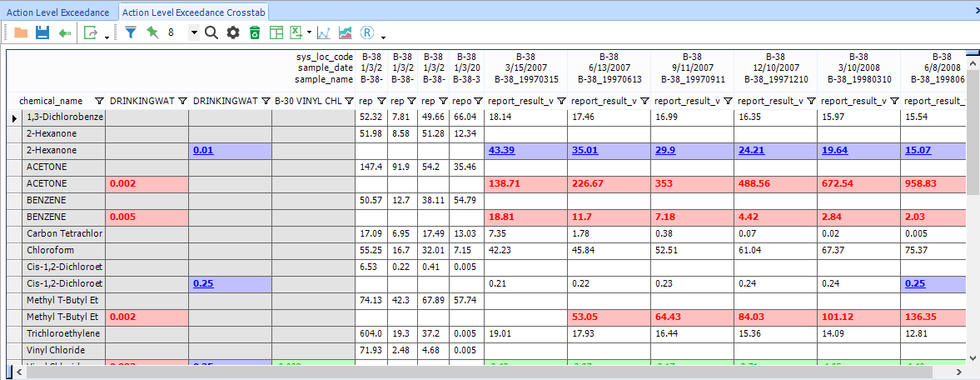The width and height of the screenshot is (980, 380).
Task: Click the 147.4 ACETONE value
Action: pos(371,167)
